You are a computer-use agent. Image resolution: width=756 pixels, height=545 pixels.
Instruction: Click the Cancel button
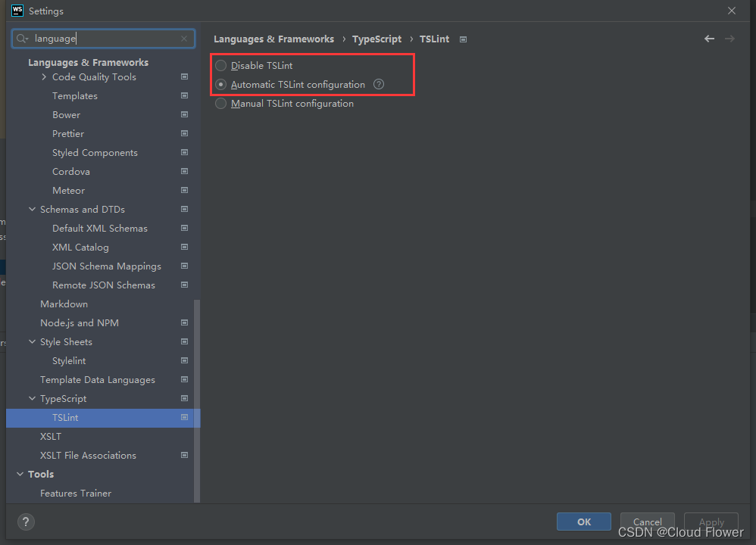(x=647, y=522)
